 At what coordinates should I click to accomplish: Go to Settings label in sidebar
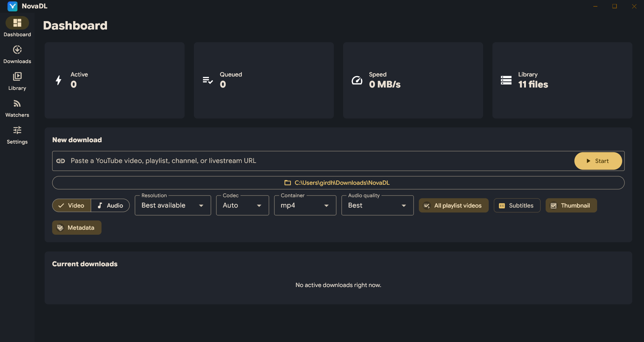(17, 142)
